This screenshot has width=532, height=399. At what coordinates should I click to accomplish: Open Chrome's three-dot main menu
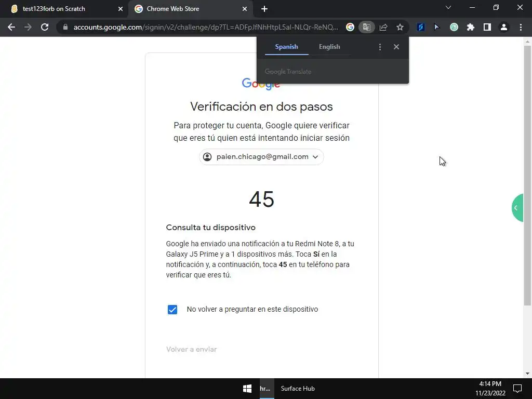(x=521, y=27)
